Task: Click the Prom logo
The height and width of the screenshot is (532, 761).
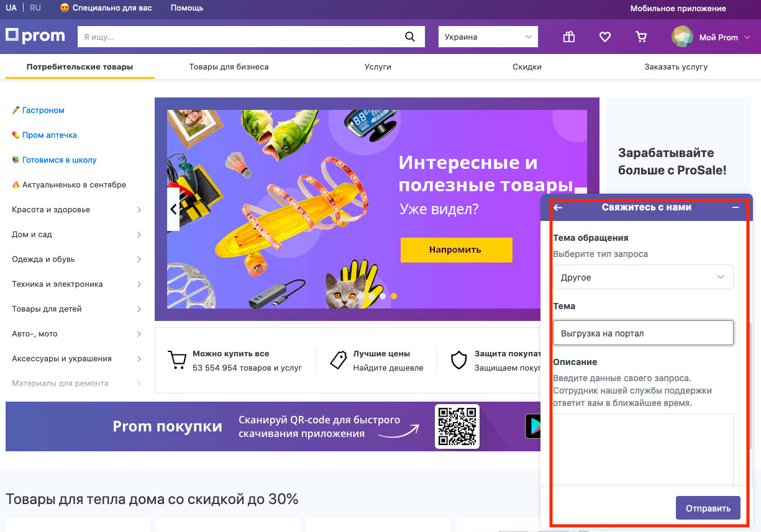Action: pyautogui.click(x=35, y=36)
